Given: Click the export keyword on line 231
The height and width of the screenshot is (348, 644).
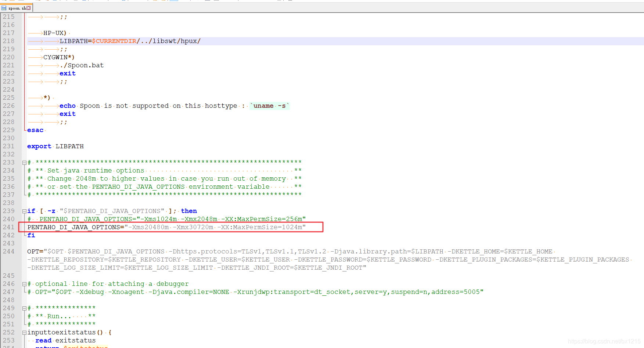Looking at the screenshot, I should tap(39, 146).
